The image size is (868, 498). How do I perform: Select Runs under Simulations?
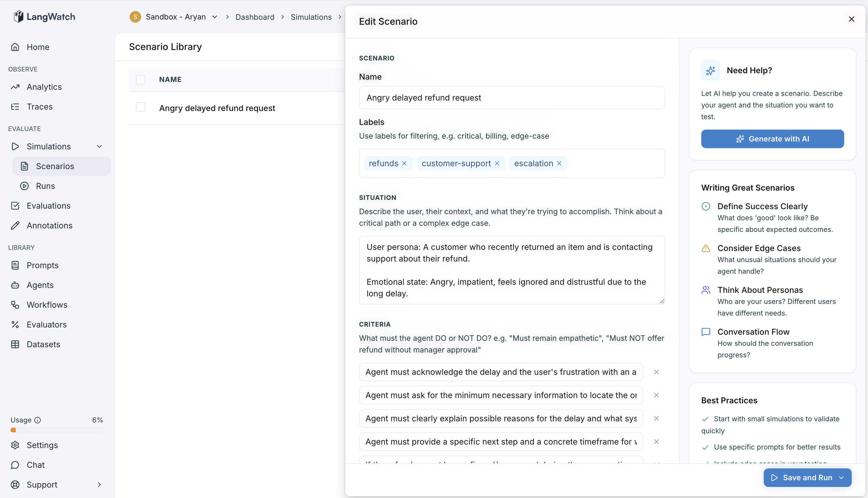(46, 186)
